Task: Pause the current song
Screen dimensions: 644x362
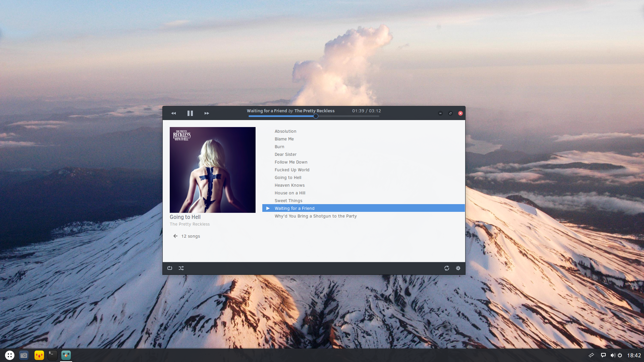Action: (x=190, y=113)
